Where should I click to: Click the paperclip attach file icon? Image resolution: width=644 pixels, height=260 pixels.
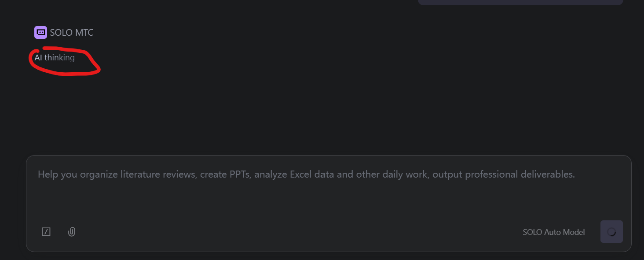tap(72, 232)
